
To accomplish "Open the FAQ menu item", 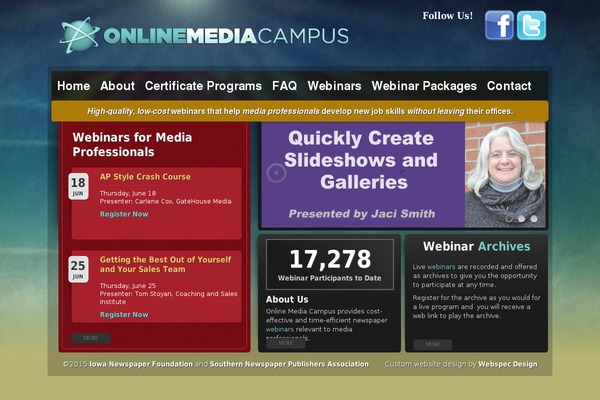I will 285,86.
